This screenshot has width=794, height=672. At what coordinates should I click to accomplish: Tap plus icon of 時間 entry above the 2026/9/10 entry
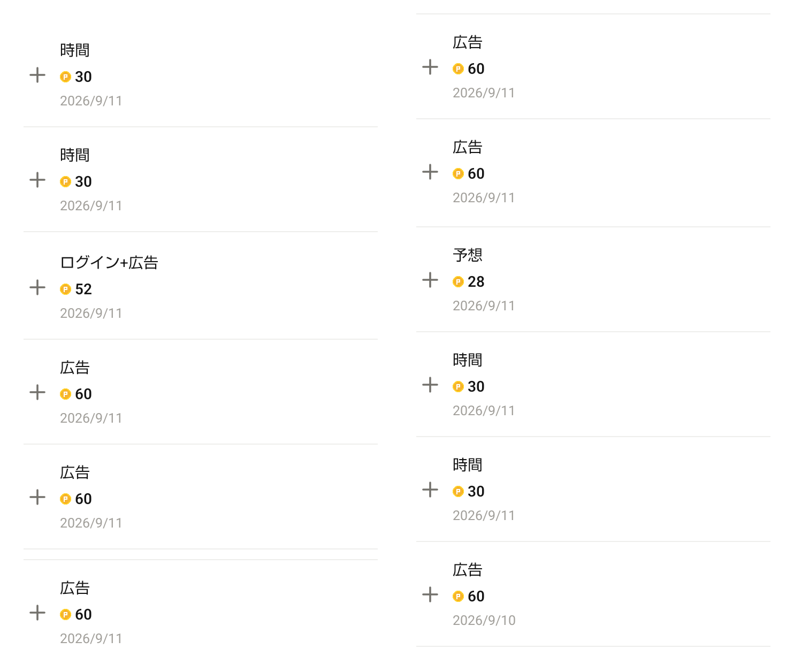430,490
